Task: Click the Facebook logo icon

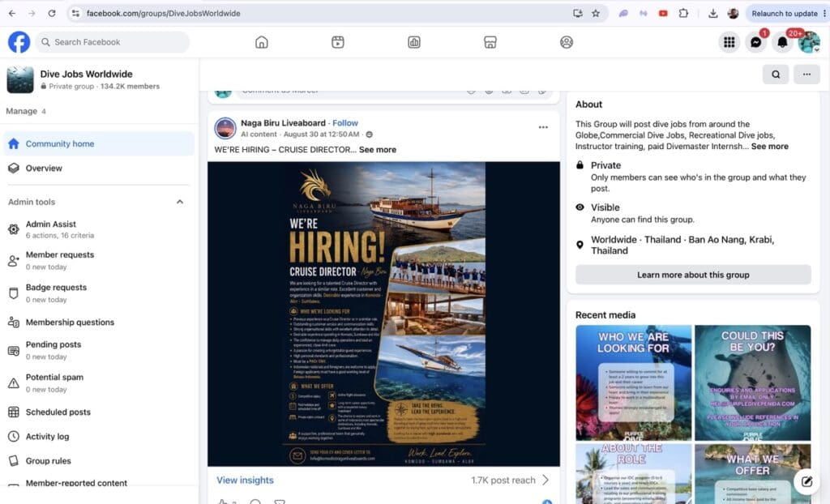Action: (19, 42)
